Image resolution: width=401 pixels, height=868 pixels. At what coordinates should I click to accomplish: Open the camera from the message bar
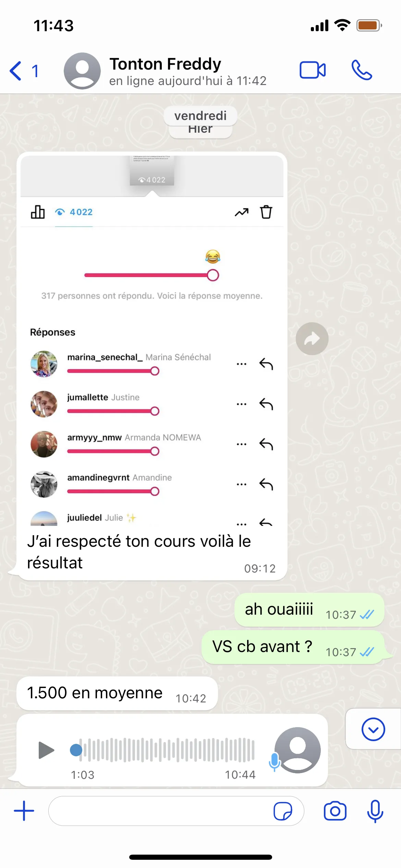tap(335, 811)
